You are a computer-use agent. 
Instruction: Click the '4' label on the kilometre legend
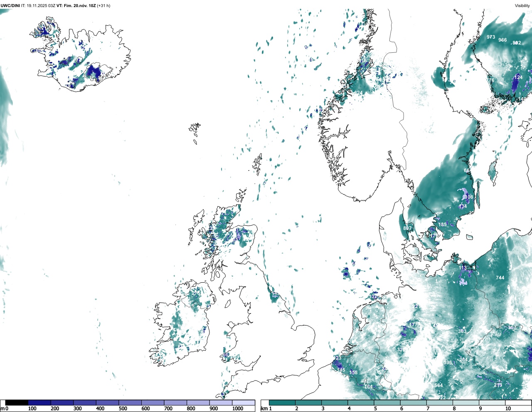click(349, 409)
